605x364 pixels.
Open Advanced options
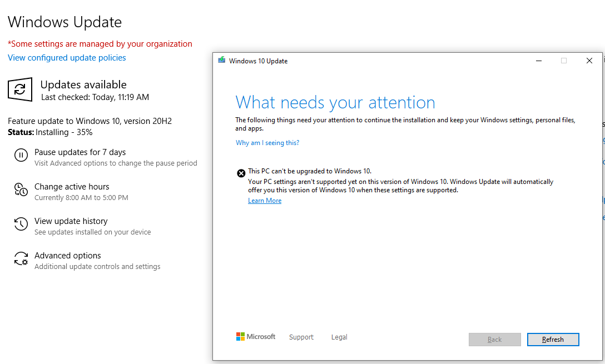click(67, 255)
